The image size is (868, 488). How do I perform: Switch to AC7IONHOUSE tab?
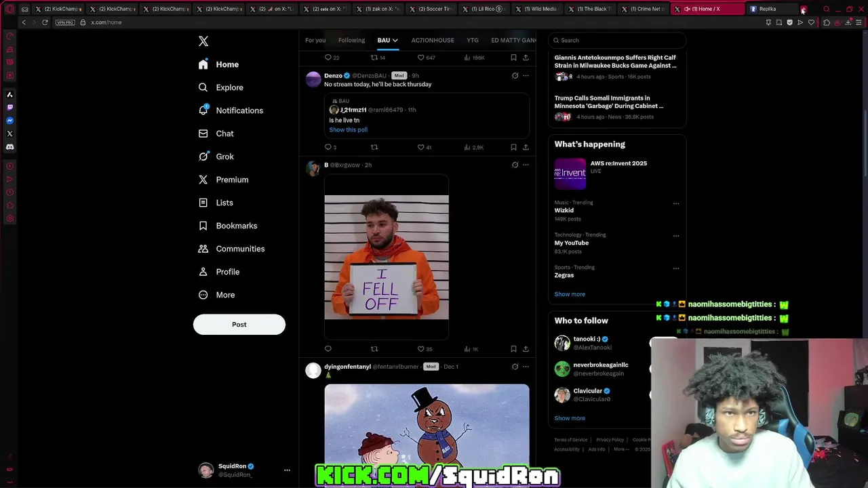pos(433,41)
